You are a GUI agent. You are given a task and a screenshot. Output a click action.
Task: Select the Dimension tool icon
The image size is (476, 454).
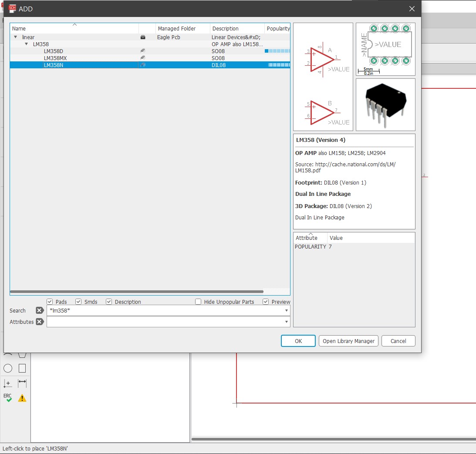pos(22,383)
